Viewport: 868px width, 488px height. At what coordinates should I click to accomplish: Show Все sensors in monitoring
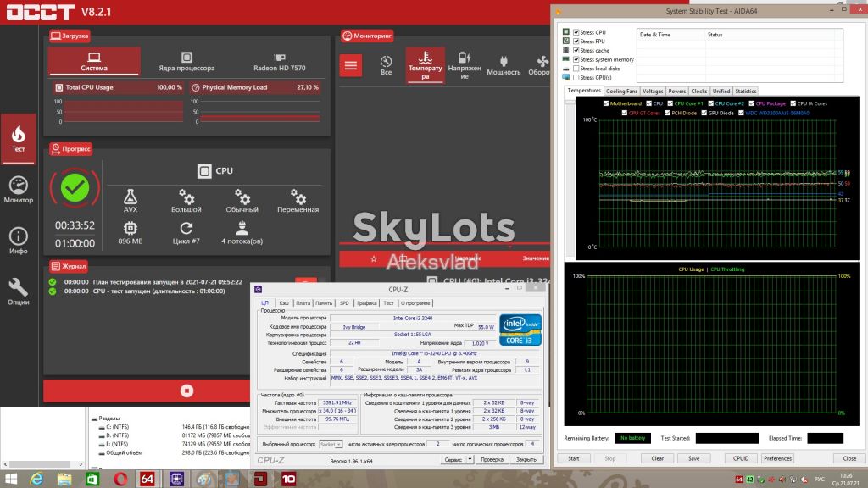pos(387,65)
